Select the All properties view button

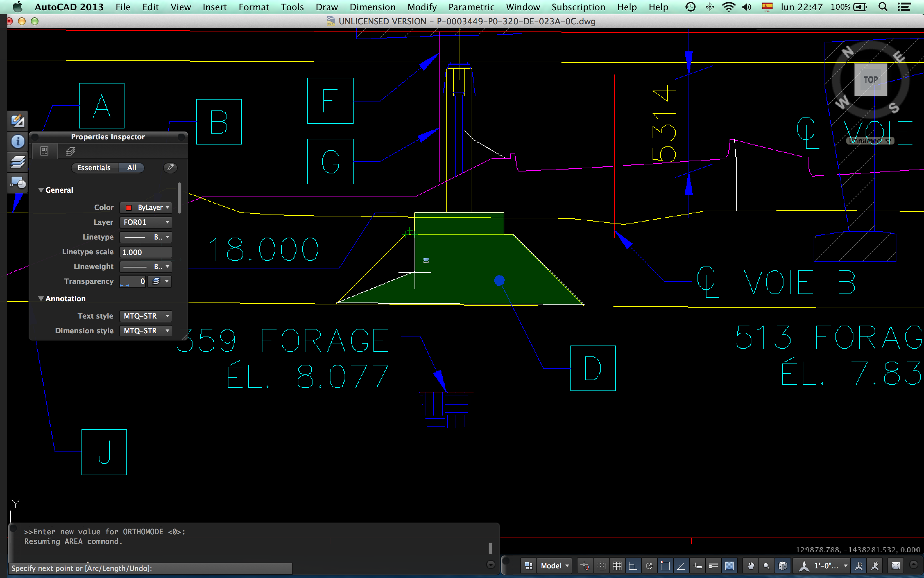point(131,167)
